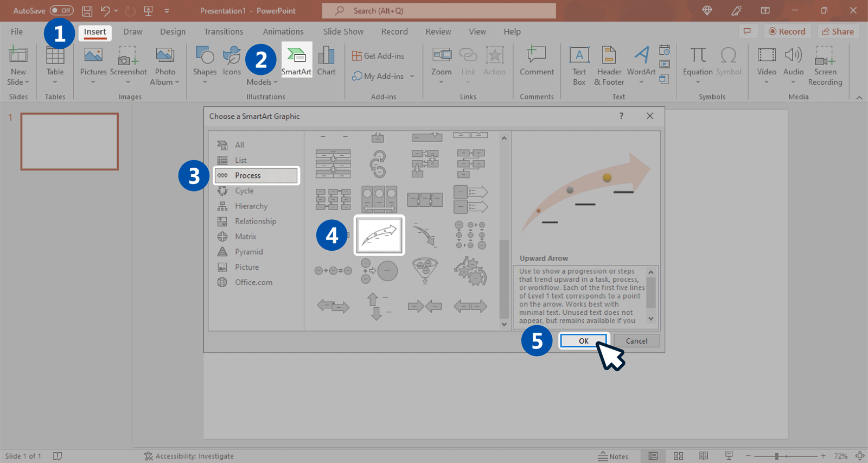Insert Icons from the ribbon

pos(232,62)
